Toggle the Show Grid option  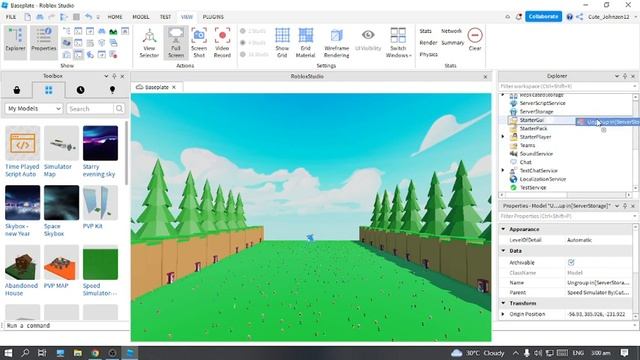[282, 42]
